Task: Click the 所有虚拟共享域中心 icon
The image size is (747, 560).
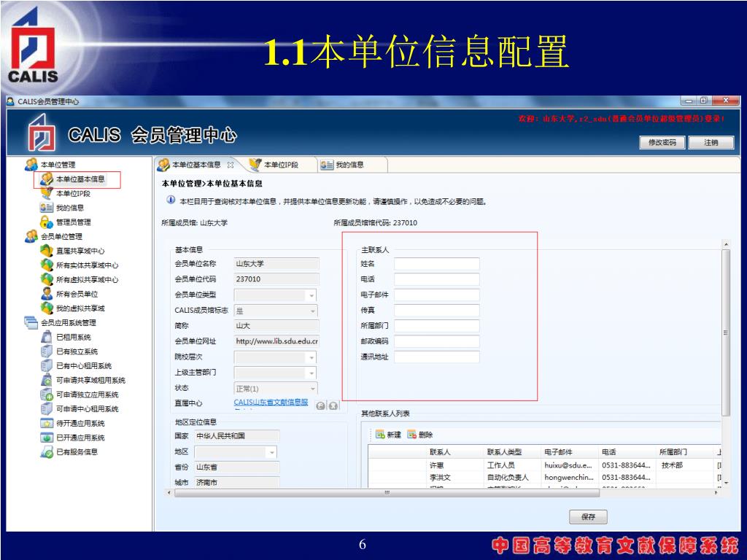Action: (46, 279)
